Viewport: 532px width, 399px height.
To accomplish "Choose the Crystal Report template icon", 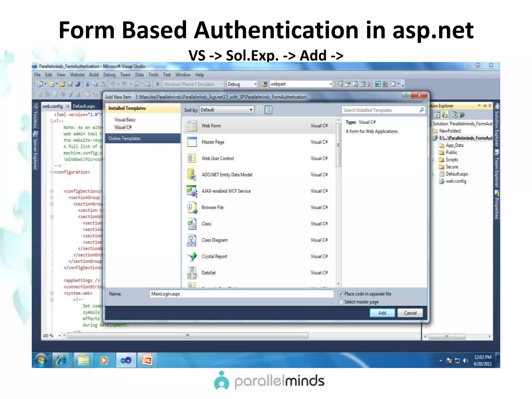I will [192, 257].
